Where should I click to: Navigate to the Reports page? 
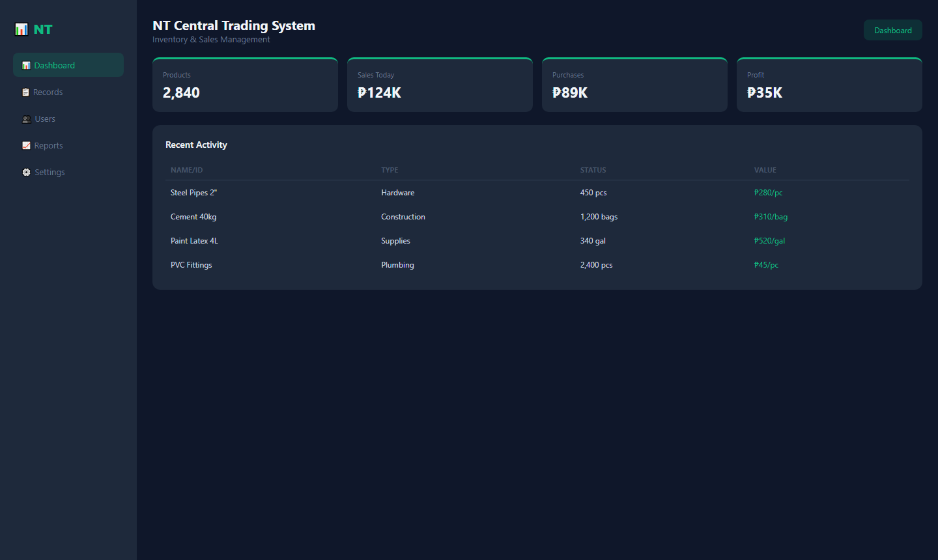(68, 145)
